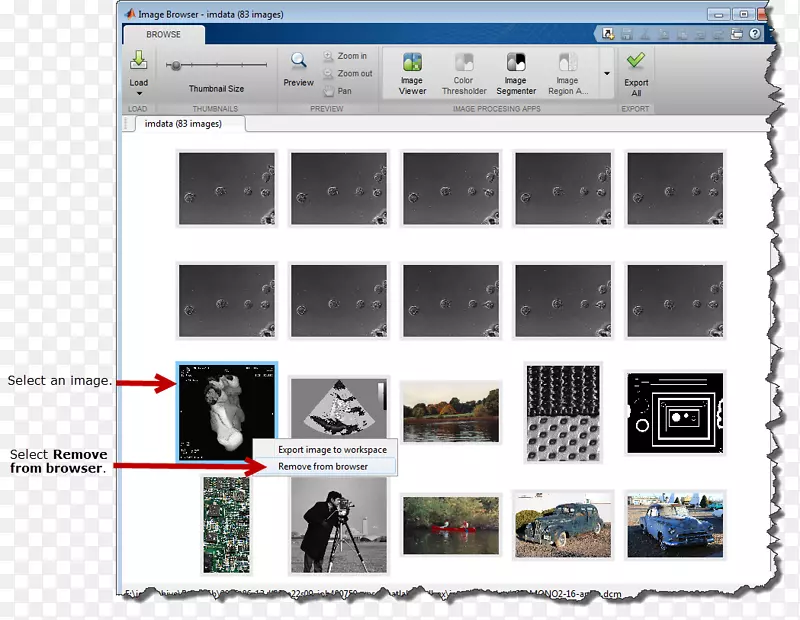
Task: Choose Remove from browser in context menu
Action: coord(322,466)
